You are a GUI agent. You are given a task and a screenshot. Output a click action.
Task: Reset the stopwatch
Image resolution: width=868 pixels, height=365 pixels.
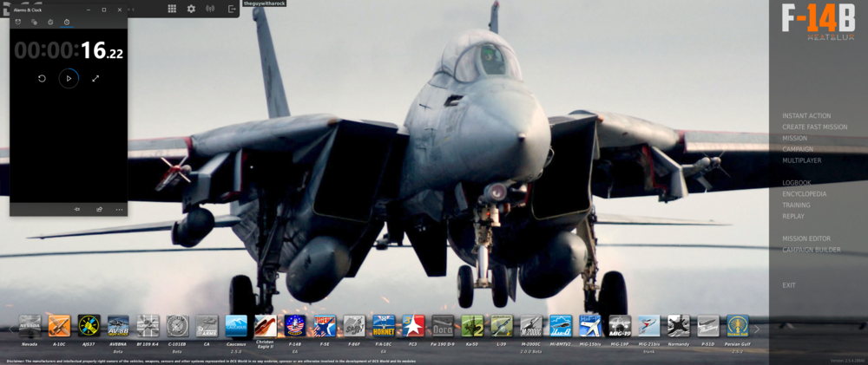pyautogui.click(x=42, y=79)
